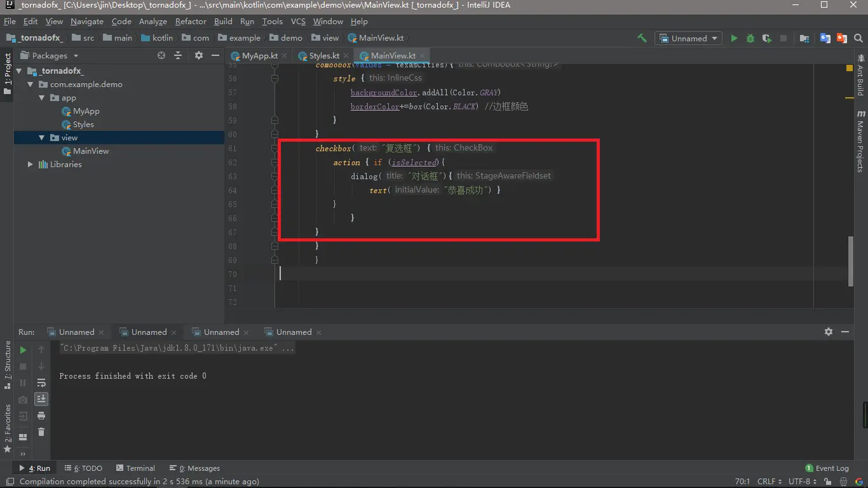Open the Navigate menu
The width and height of the screenshot is (868, 488).
coord(87,21)
